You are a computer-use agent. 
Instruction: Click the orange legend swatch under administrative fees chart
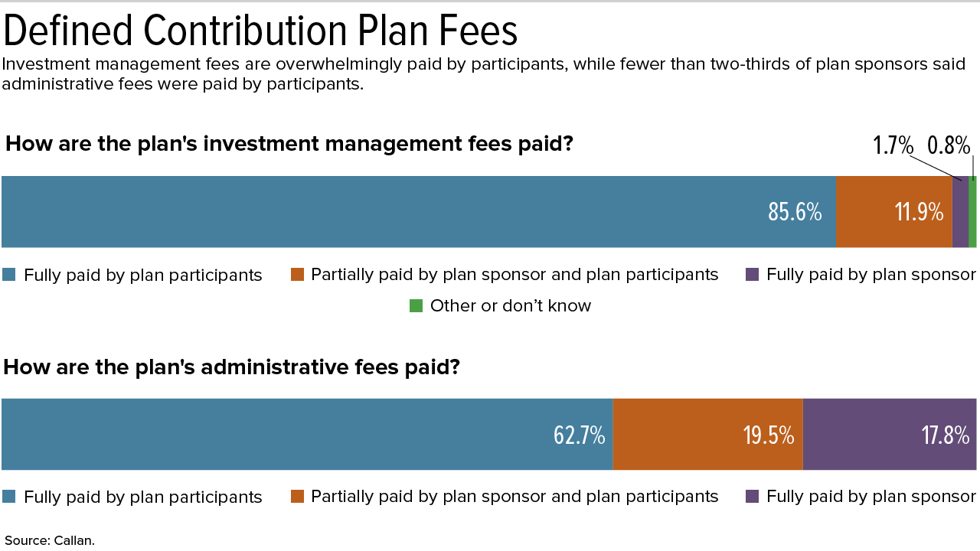tap(298, 497)
